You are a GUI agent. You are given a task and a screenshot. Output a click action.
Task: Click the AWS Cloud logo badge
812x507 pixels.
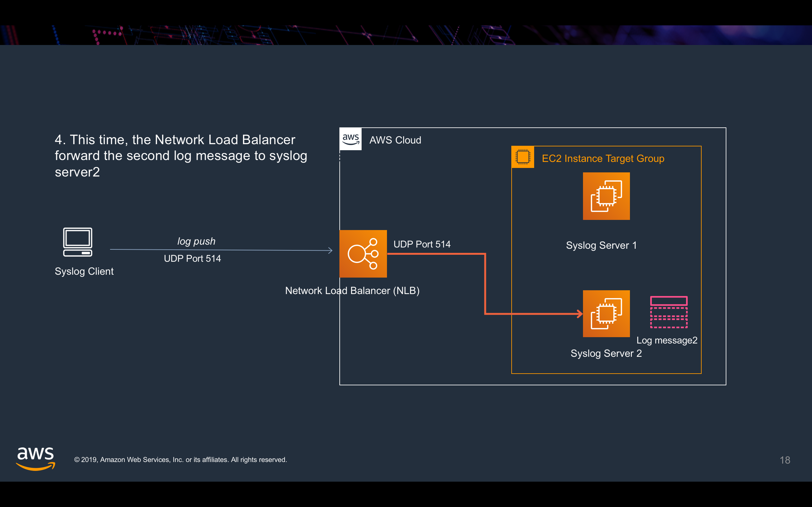[350, 139]
